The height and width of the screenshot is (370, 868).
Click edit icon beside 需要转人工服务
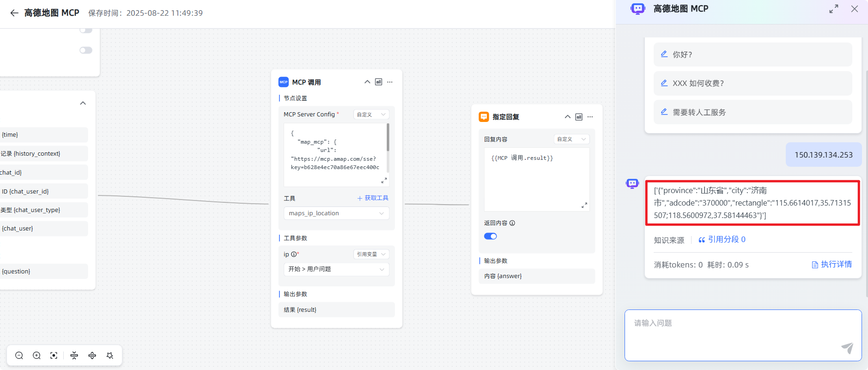pos(664,112)
